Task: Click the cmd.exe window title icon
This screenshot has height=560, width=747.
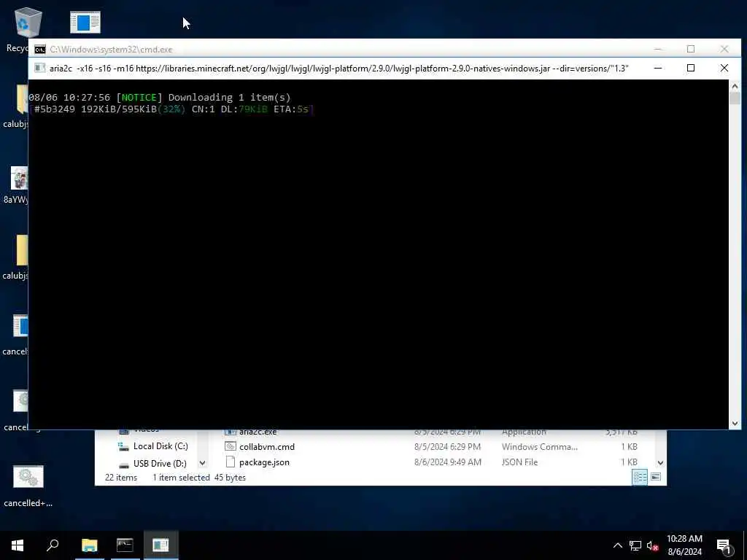Action: [40, 50]
